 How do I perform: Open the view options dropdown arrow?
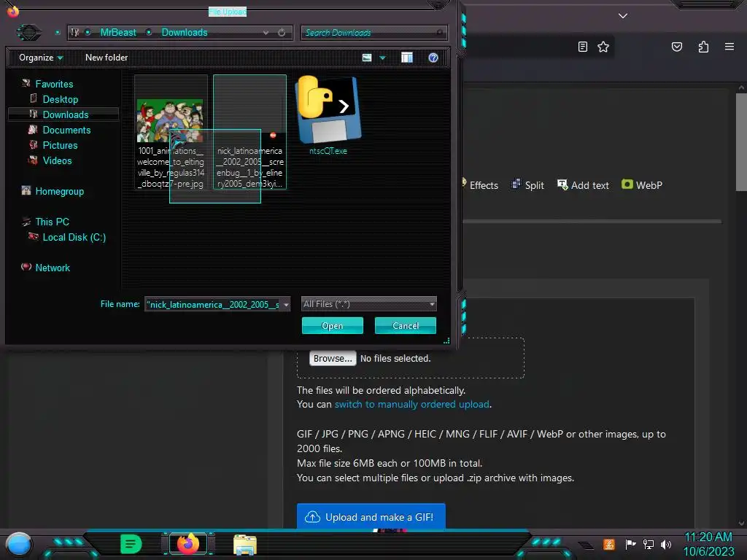pyautogui.click(x=382, y=58)
